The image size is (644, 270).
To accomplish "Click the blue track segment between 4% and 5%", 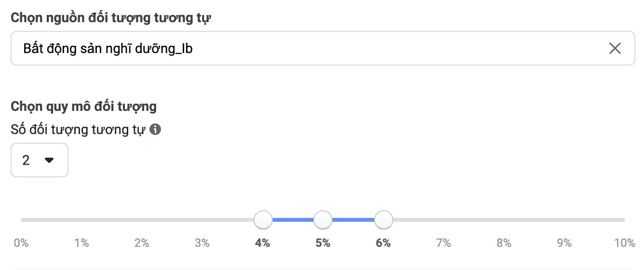I will (x=293, y=220).
